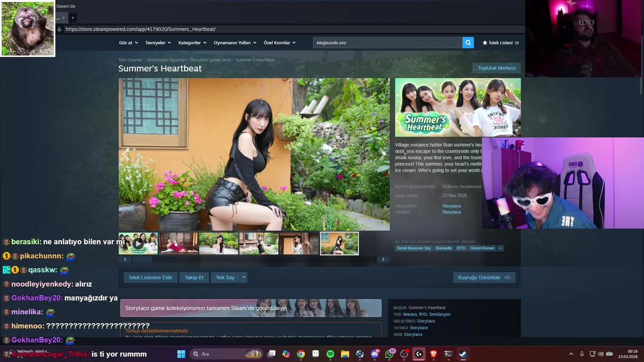The width and height of the screenshot is (644, 362).
Task: Open the clock and date in taskbar
Action: point(628,354)
